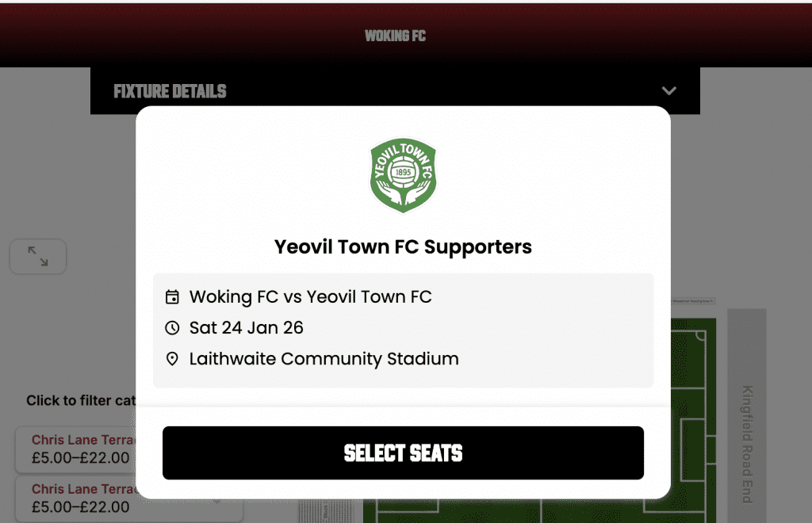Image resolution: width=812 pixels, height=523 pixels.
Task: Toggle the fullscreen map arrows icon
Action: 37,256
